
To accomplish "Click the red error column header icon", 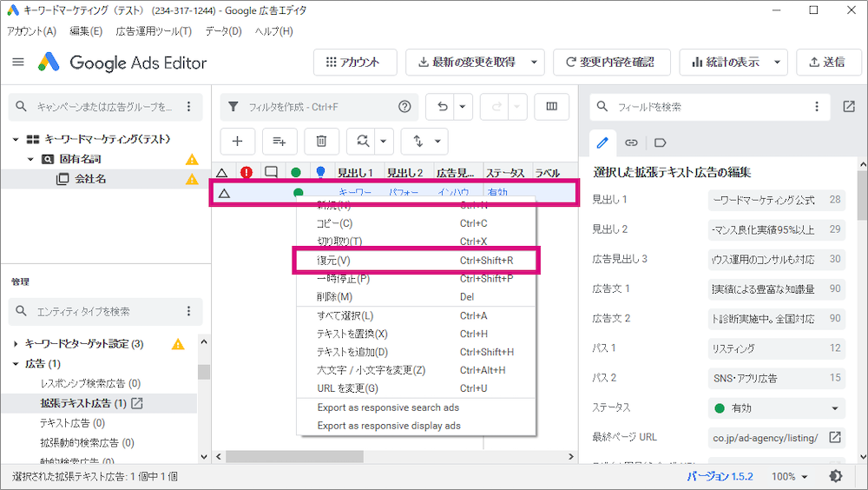I will coord(247,172).
